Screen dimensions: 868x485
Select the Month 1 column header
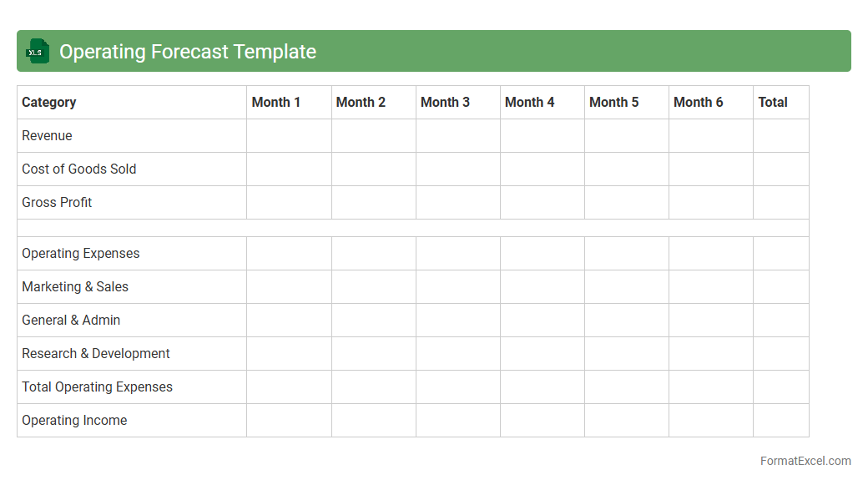coord(276,103)
